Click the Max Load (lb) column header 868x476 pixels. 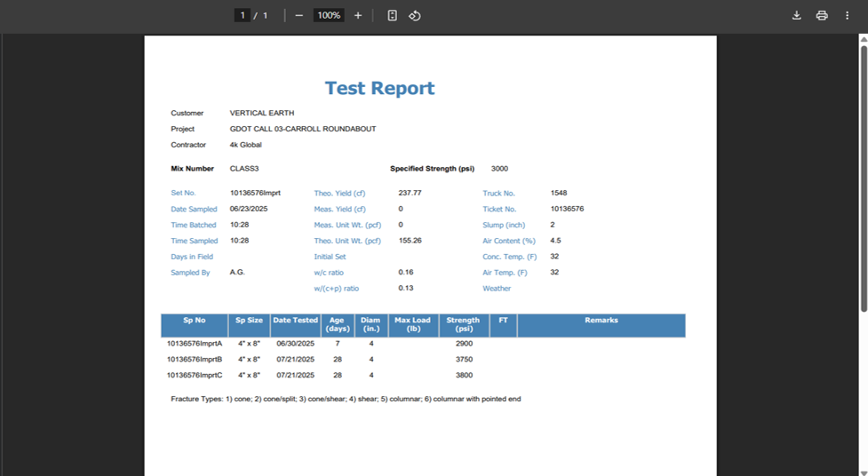(x=413, y=325)
